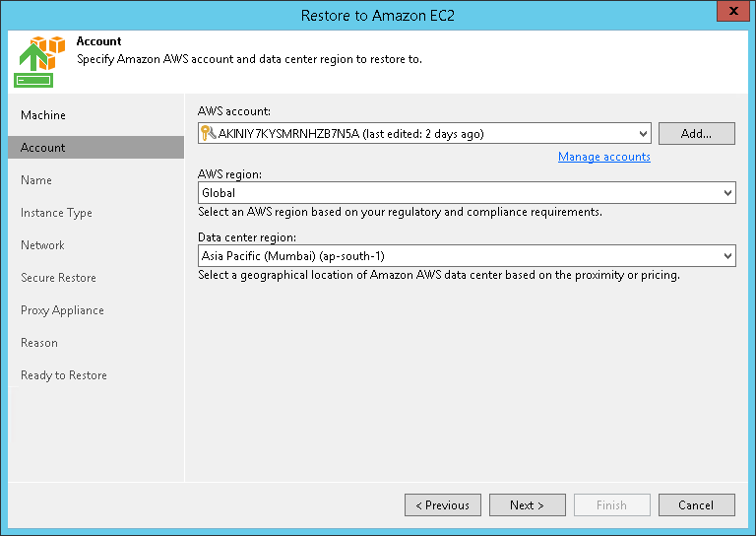Open the Proxy Appliance step
The image size is (756, 536).
click(x=62, y=310)
